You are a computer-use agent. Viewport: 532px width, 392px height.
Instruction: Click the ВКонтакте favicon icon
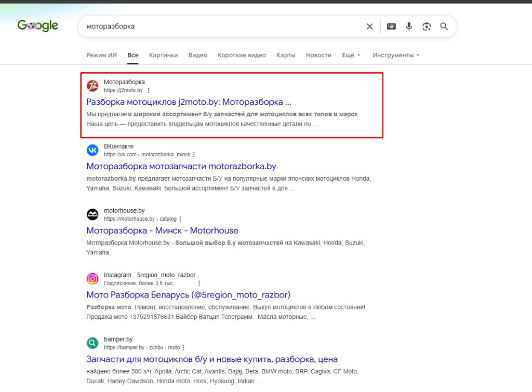[x=92, y=150]
